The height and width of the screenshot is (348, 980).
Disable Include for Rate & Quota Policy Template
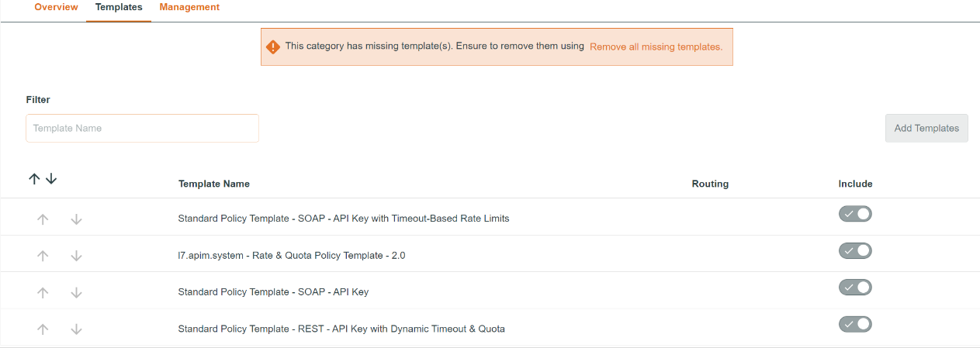(x=855, y=250)
